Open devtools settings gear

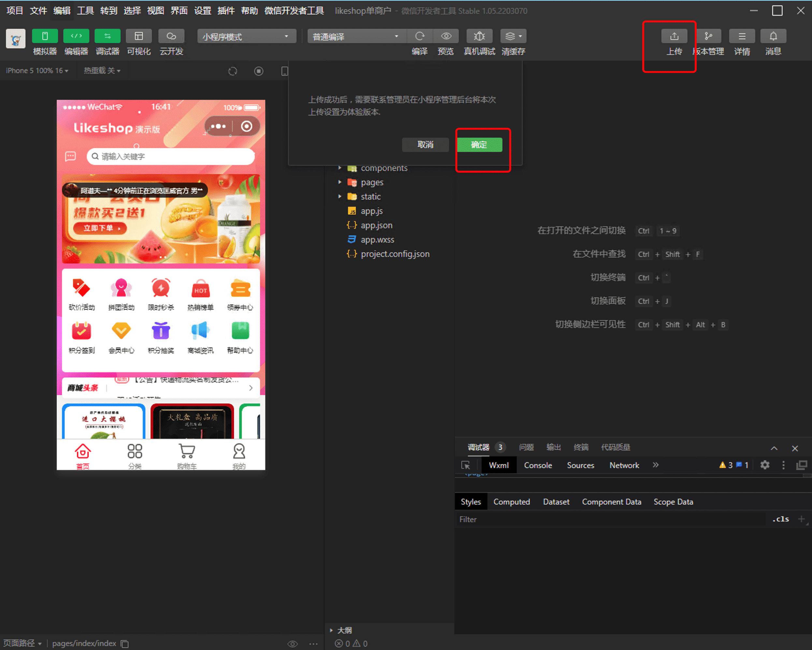[765, 465]
